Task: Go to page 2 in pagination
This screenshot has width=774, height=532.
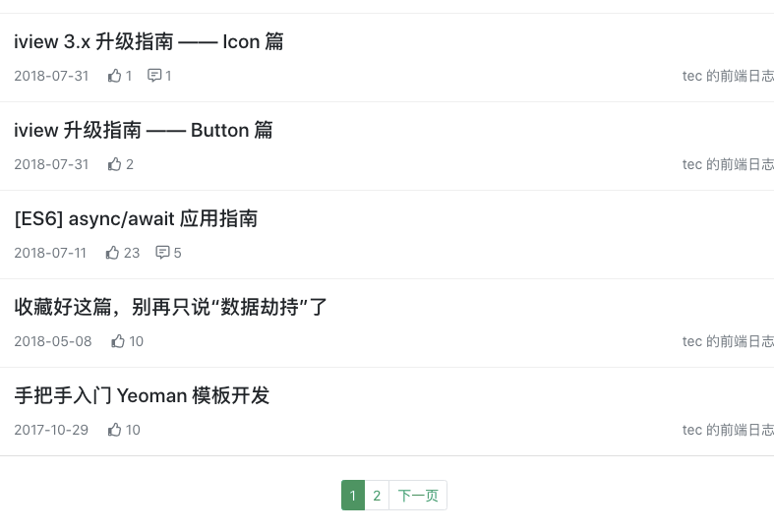Action: click(377, 496)
